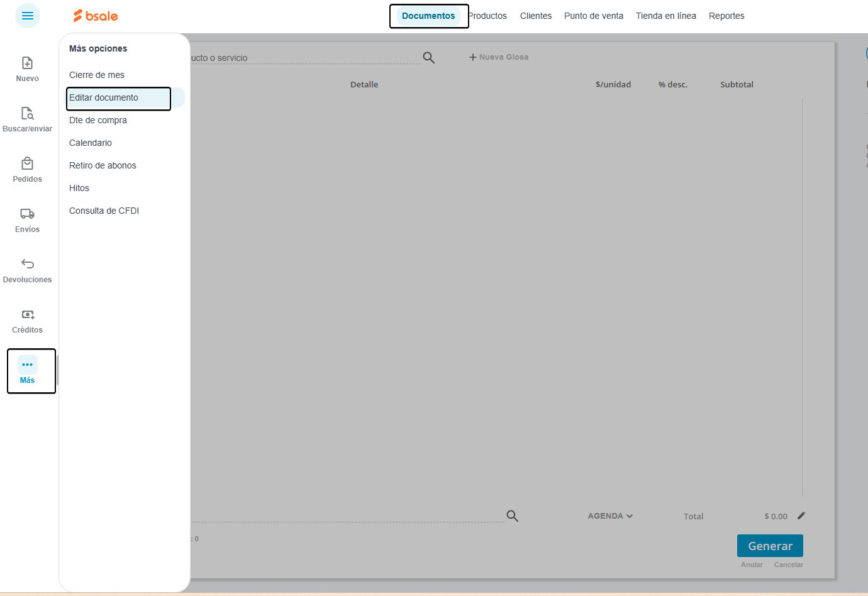
Task: Open the Documentos tab
Action: pyautogui.click(x=428, y=16)
